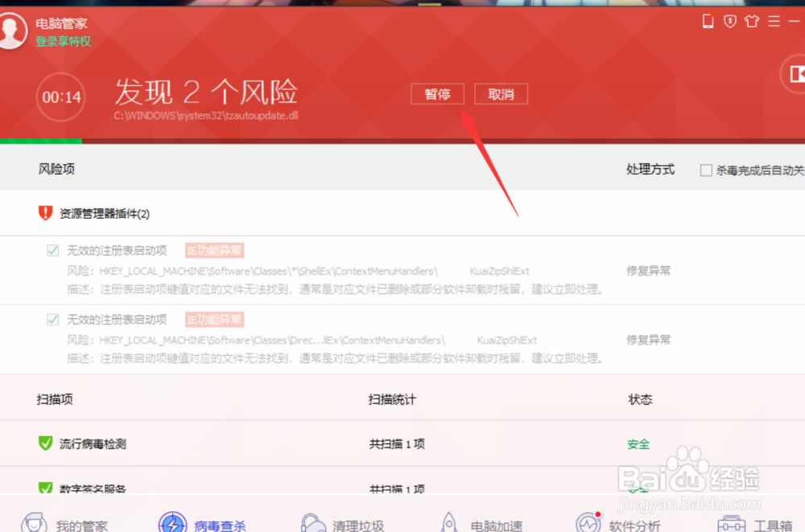
Task: Click the 清理垃圾 icon
Action: point(313,523)
